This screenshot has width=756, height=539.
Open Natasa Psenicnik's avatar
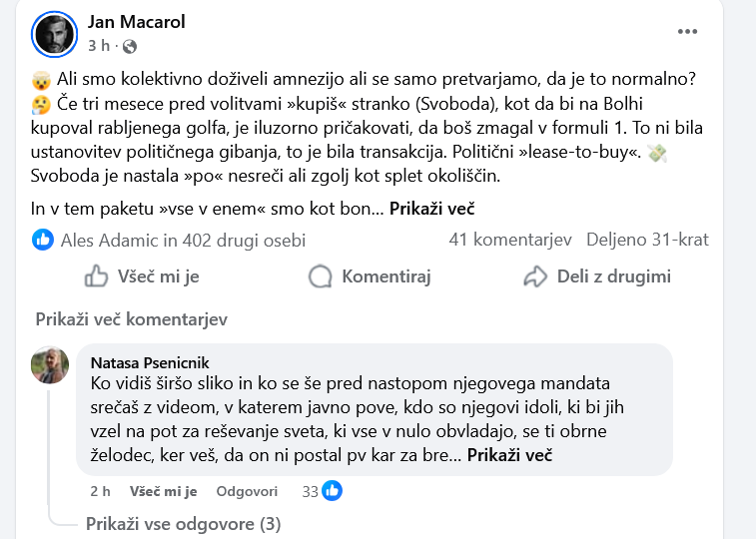[50, 365]
